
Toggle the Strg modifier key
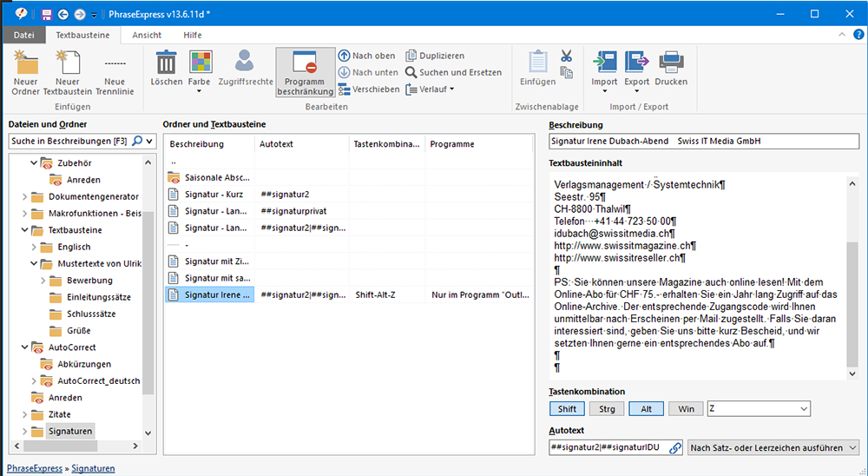click(607, 409)
